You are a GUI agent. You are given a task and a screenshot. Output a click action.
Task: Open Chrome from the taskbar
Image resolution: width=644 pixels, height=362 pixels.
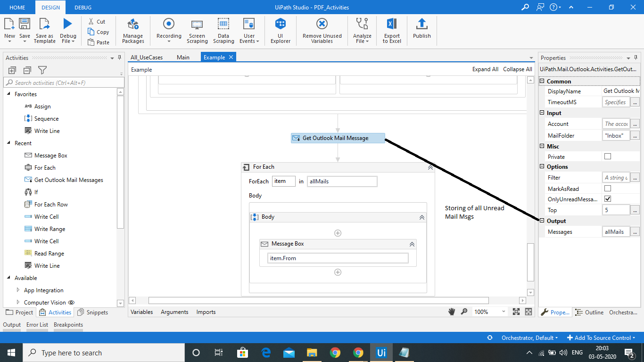(x=335, y=353)
